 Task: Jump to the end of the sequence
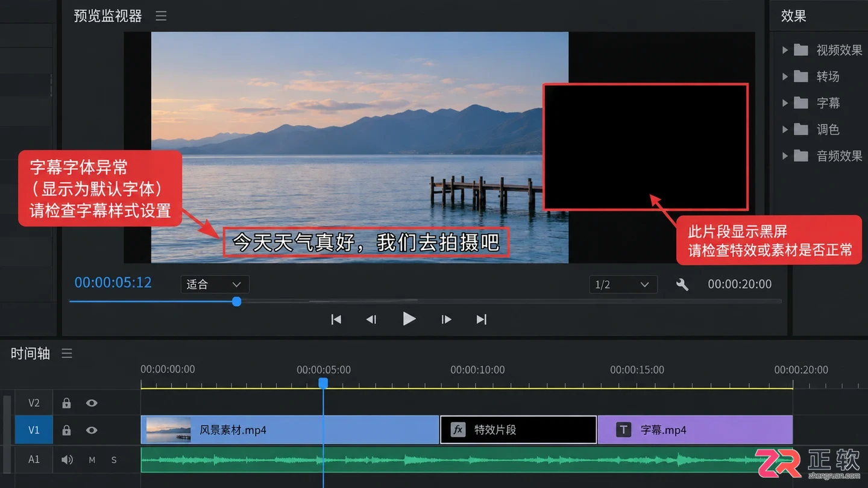coord(481,319)
